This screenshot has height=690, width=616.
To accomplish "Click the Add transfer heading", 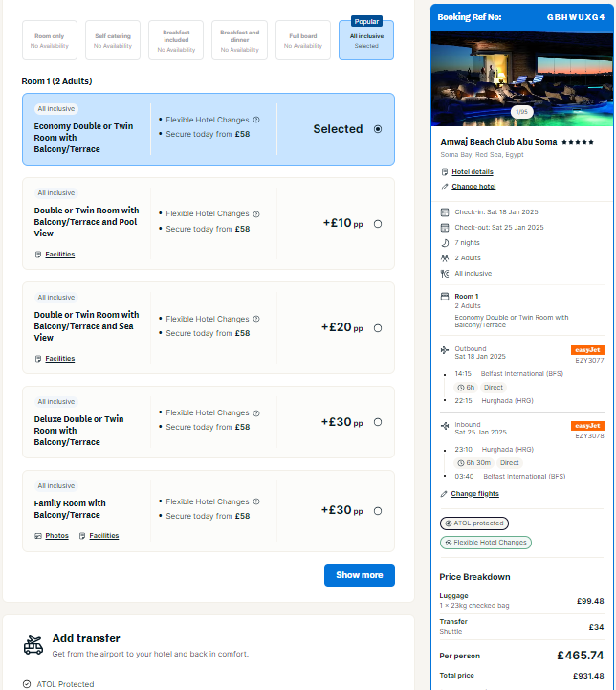I will (x=86, y=638).
